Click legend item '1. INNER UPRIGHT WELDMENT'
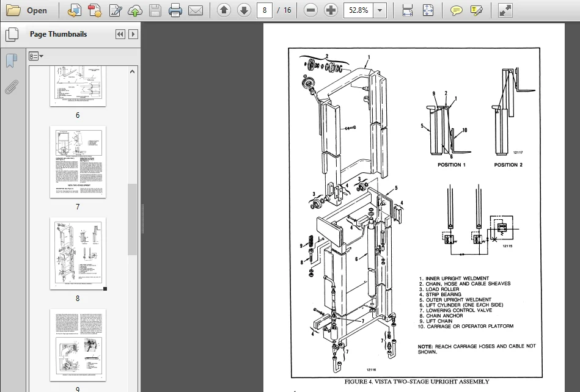The image size is (580, 392). point(454,278)
